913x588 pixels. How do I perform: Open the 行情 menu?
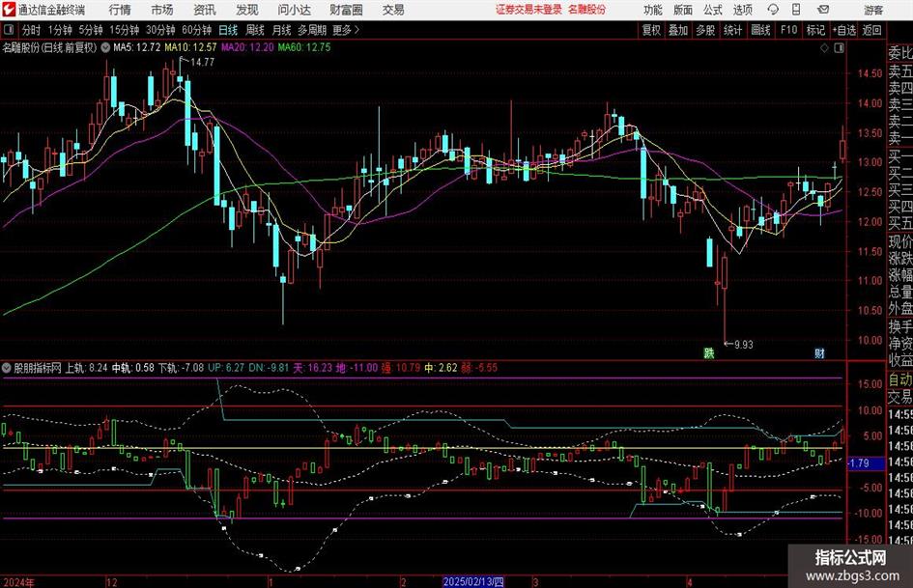pos(120,10)
